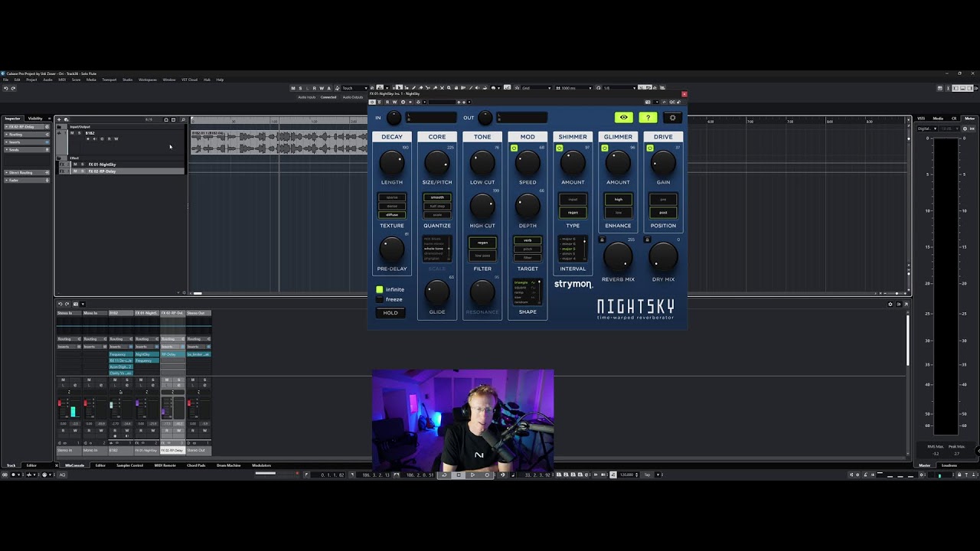The height and width of the screenshot is (551, 980).
Task: Click the Decay LENGTH knob
Action: 392,162
